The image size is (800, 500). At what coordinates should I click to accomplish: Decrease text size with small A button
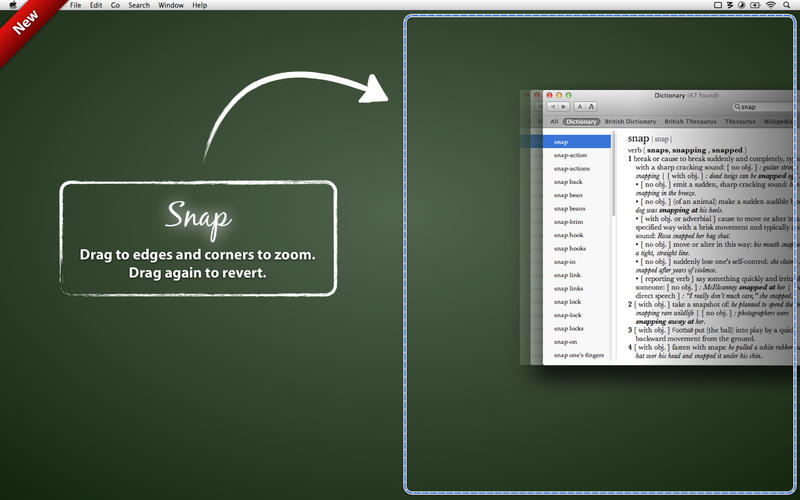pyautogui.click(x=580, y=106)
